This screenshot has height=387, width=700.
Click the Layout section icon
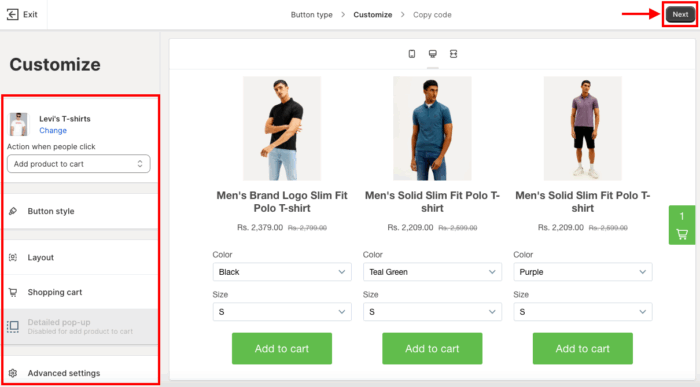click(13, 258)
